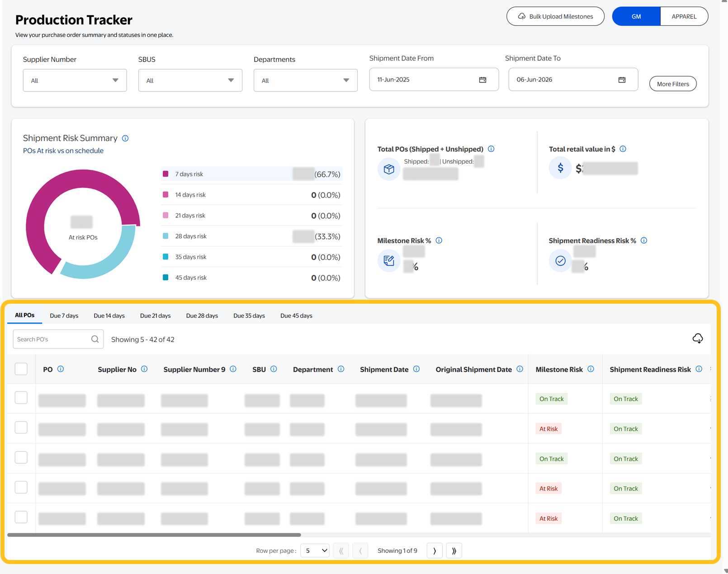Click the Bulk Upload Milestones button

(555, 16)
